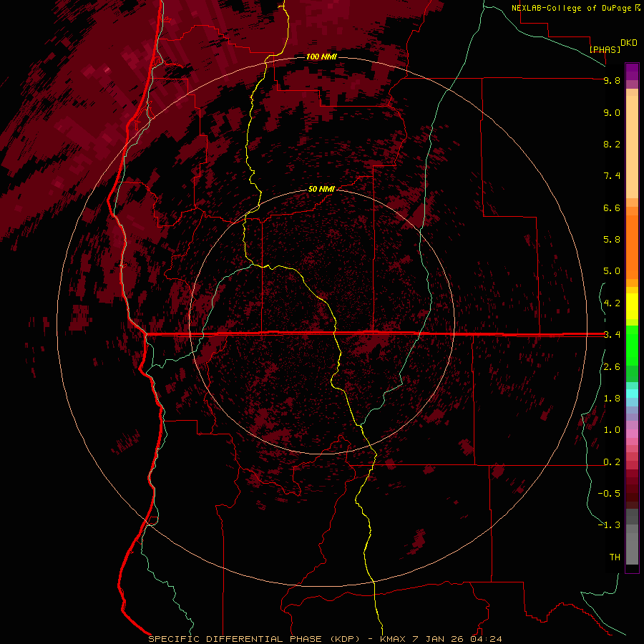Screen dimensions: 644x644
Task: Click the 100 NMI range ring label
Action: [321, 57]
